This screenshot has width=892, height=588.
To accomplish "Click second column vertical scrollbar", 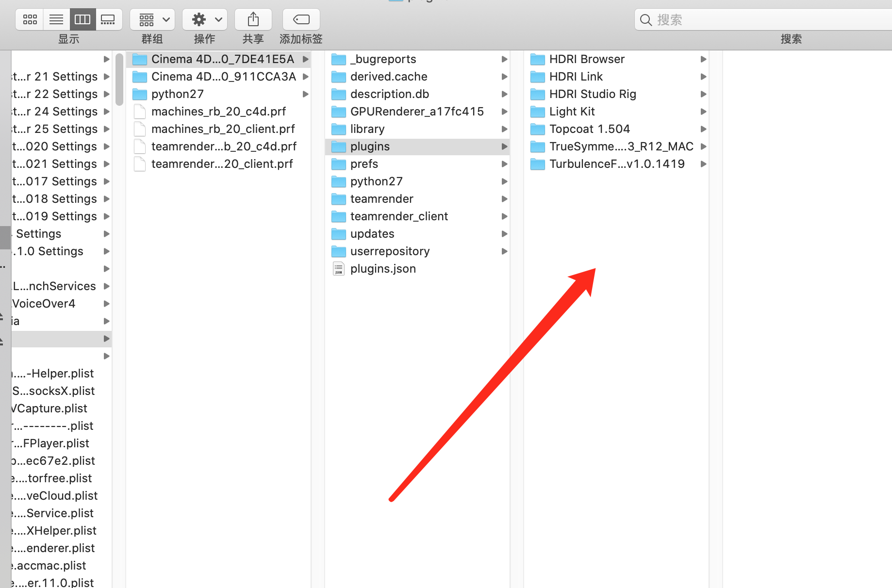I will click(119, 80).
